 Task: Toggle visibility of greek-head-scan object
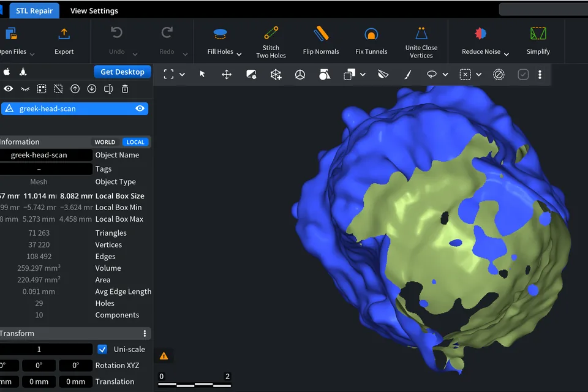140,108
